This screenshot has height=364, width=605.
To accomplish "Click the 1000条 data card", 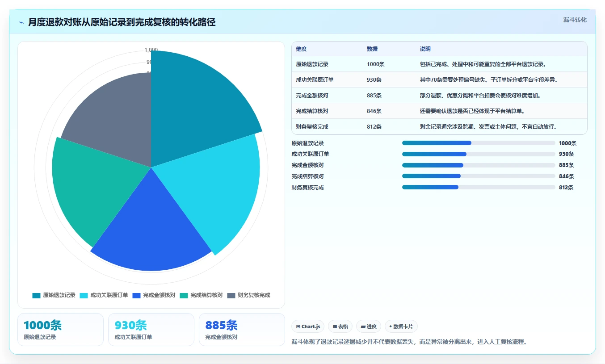I will [x=60, y=330].
